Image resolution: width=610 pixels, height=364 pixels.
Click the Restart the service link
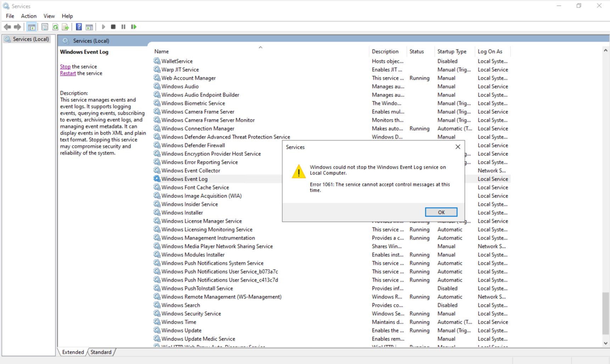click(68, 73)
